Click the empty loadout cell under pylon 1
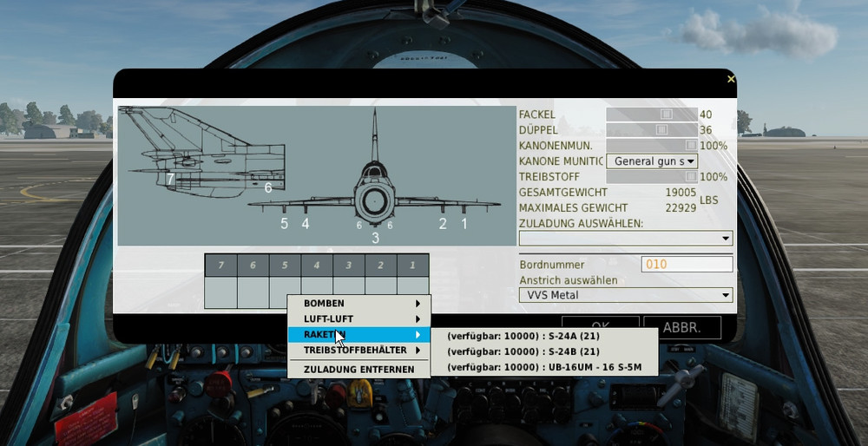 tap(412, 285)
